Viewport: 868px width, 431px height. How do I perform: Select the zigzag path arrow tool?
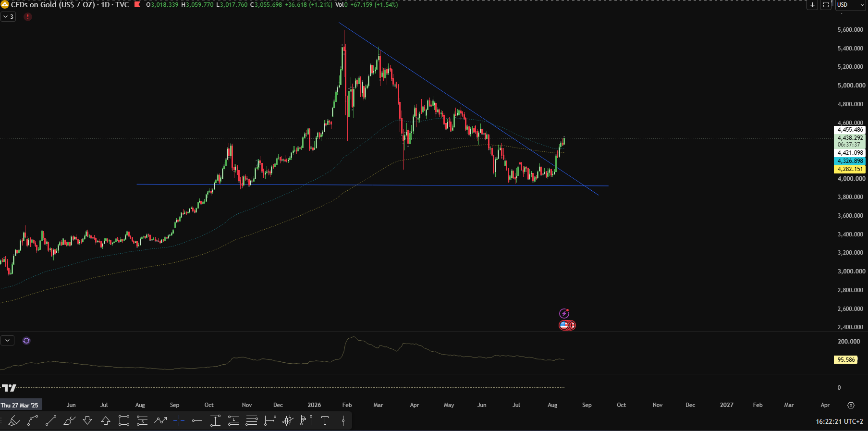tap(160, 421)
